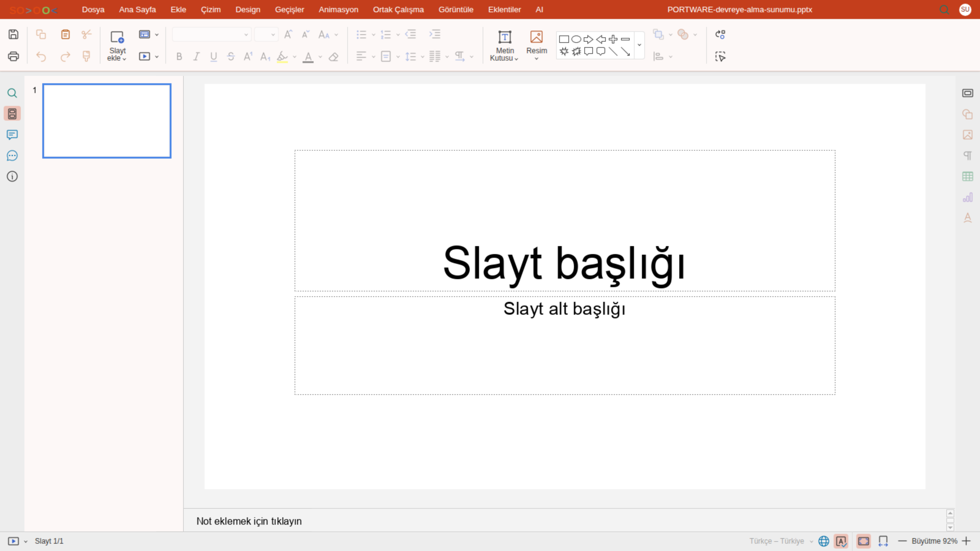Open Chat panel in left sidebar

[x=12, y=156]
